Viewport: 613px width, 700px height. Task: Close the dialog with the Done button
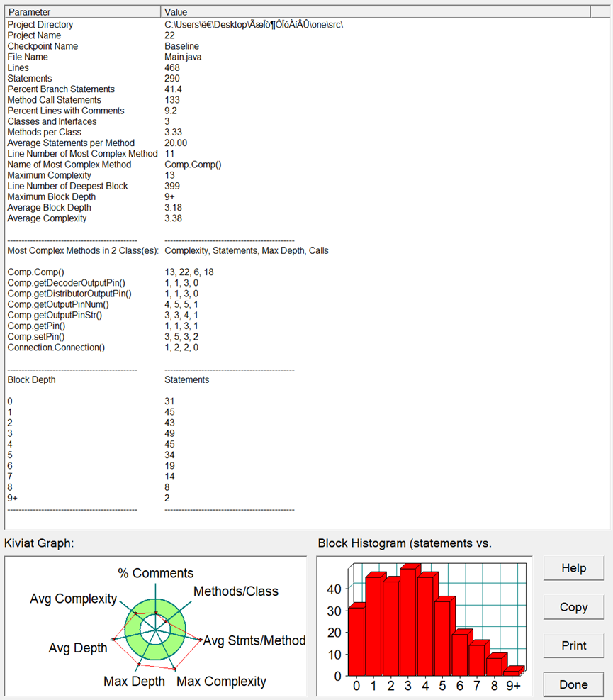(574, 684)
